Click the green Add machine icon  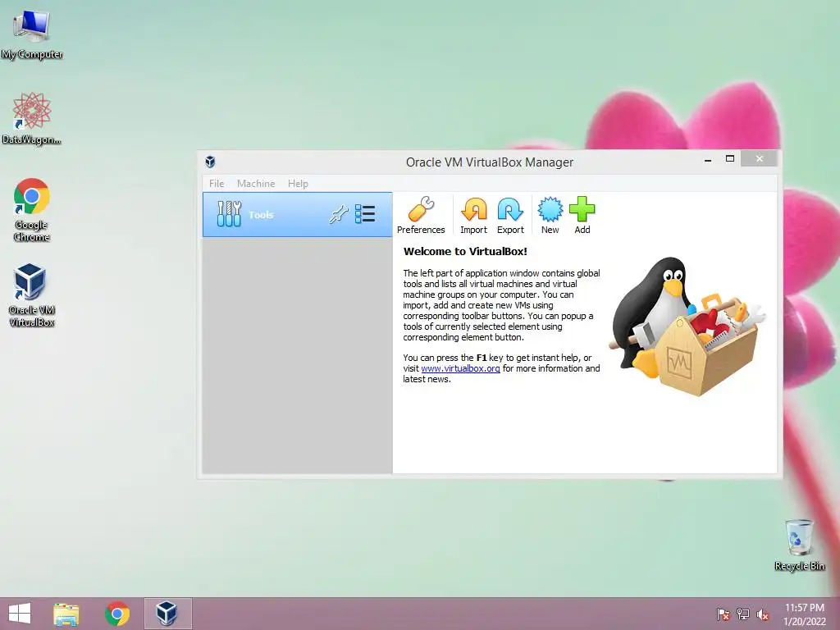(582, 215)
